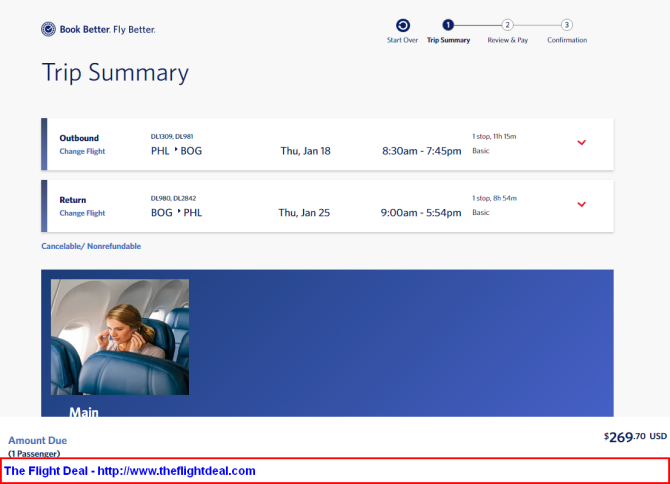Click the $269.70 USD amount due
Viewport: 670px width, 484px height.
631,437
